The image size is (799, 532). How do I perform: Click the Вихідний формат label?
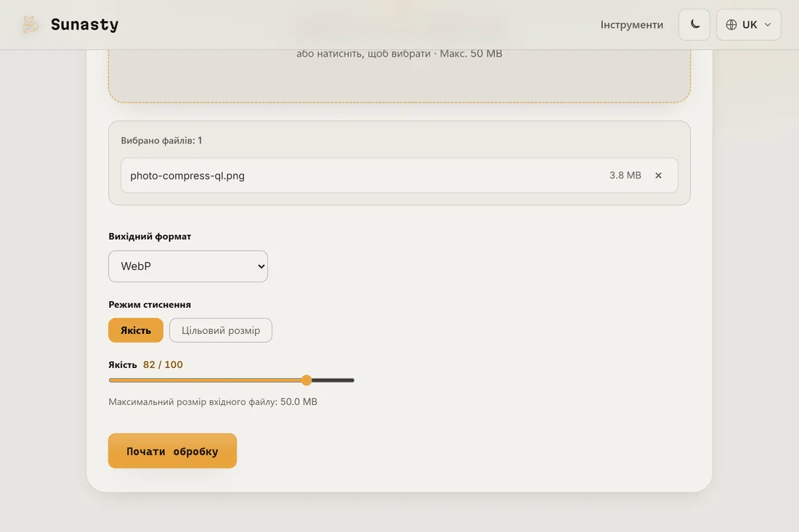click(150, 236)
